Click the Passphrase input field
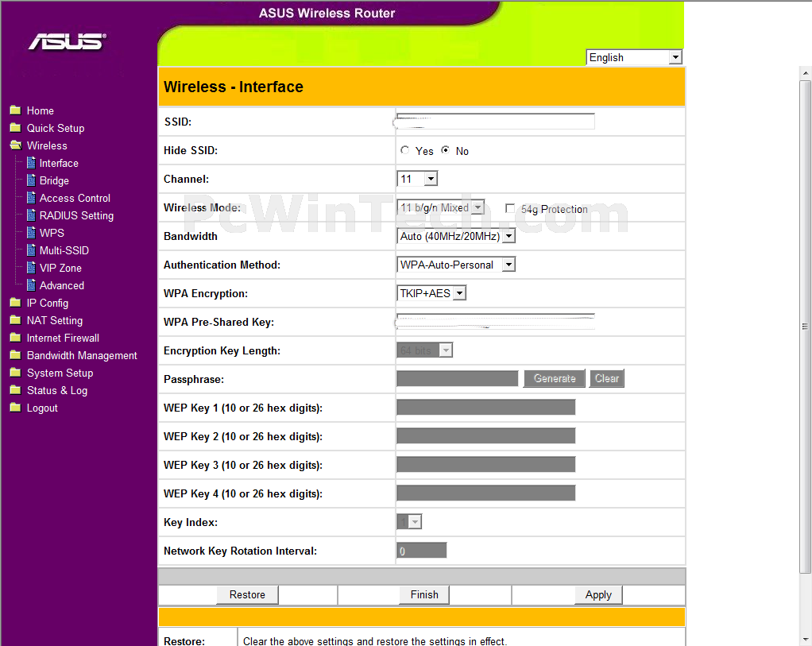812x646 pixels. [x=458, y=378]
